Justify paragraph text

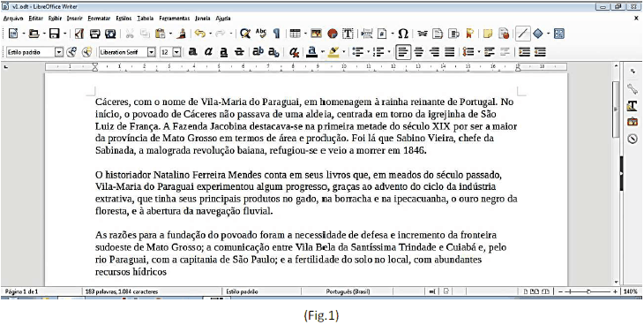pos(450,52)
